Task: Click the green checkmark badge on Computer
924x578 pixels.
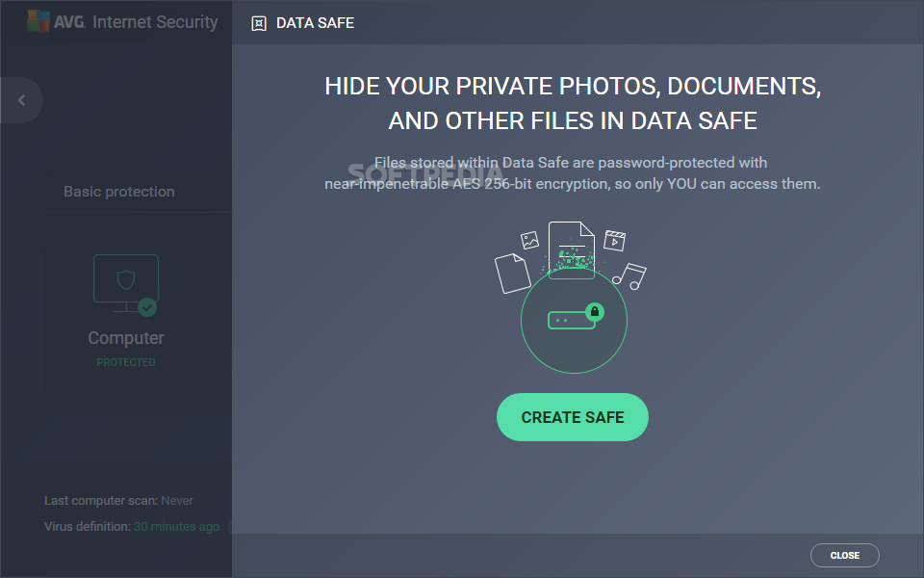Action: point(147,307)
